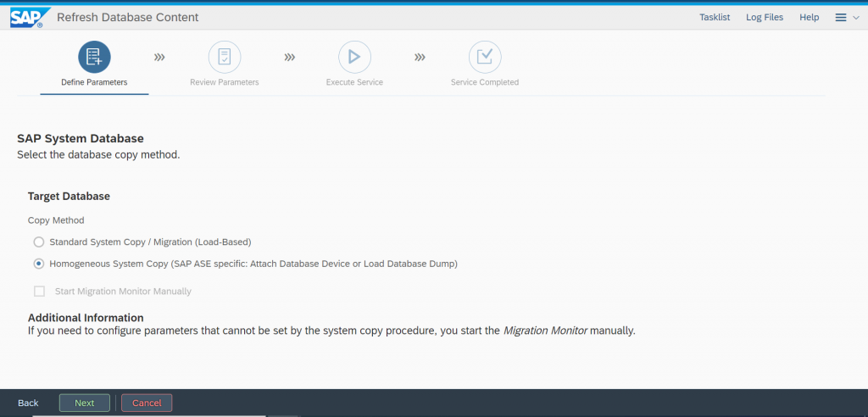The width and height of the screenshot is (868, 417).
Task: Expand the menu dropdown chevron at top right
Action: [x=856, y=18]
